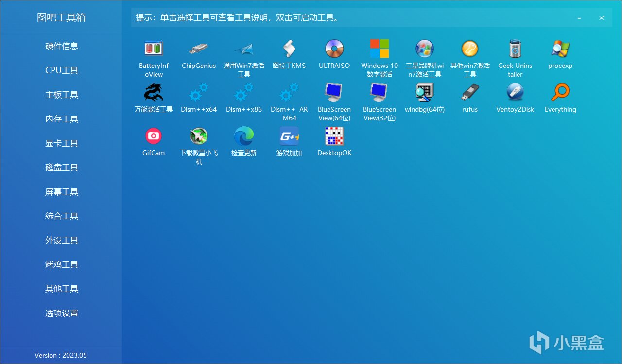Image resolution: width=622 pixels, height=364 pixels.
Task: Click the Dism++ ARM64 icon
Action: pyautogui.click(x=289, y=92)
